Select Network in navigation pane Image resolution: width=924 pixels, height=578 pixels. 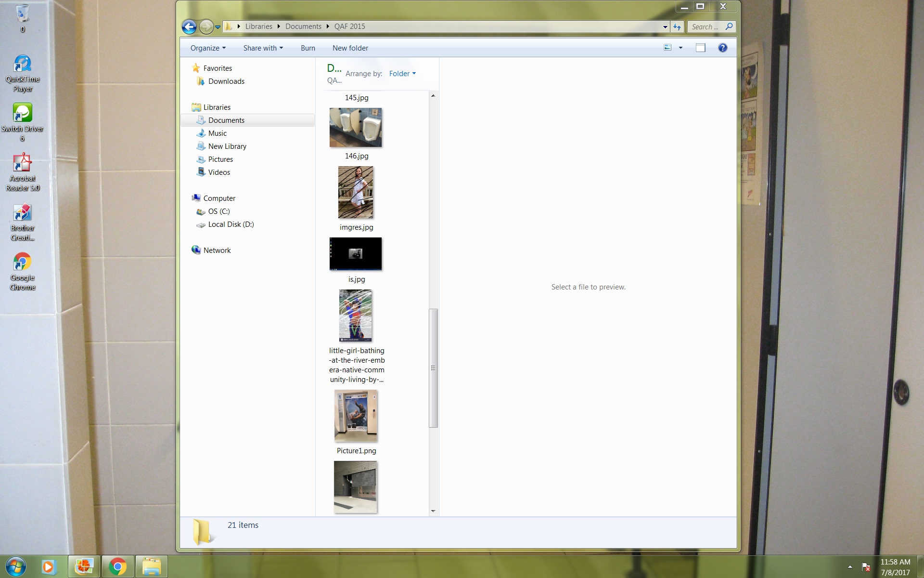(x=217, y=250)
